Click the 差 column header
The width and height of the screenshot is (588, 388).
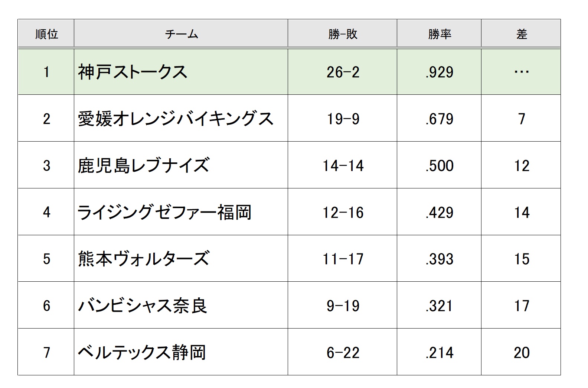pyautogui.click(x=522, y=34)
